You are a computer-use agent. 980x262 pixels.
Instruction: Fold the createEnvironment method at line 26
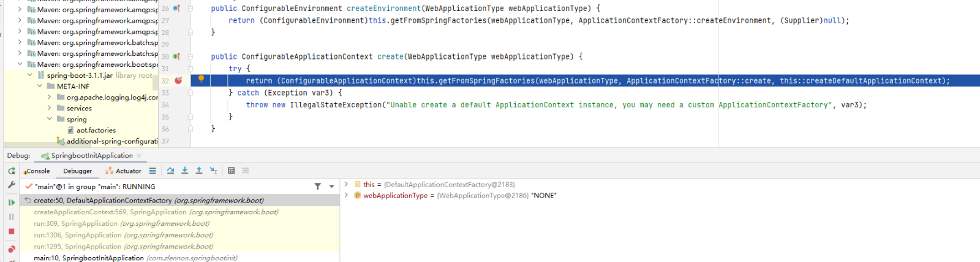[190, 9]
